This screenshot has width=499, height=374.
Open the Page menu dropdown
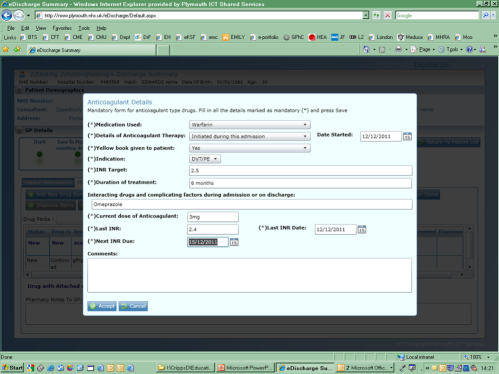[423, 49]
